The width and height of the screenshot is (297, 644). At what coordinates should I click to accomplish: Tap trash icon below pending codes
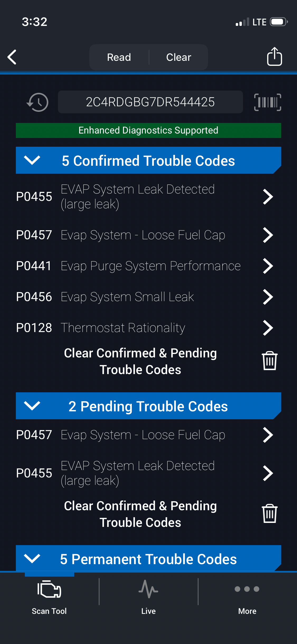tap(269, 514)
